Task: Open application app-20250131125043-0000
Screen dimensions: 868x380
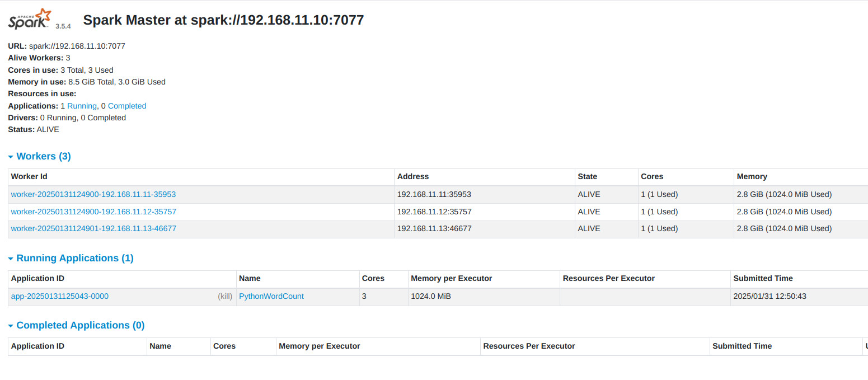Action: pyautogui.click(x=60, y=296)
